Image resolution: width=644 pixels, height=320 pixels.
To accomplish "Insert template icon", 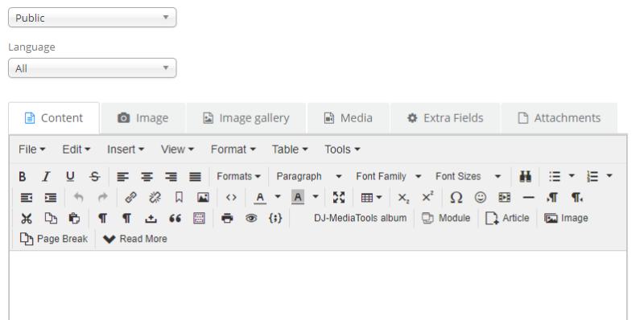I will point(199,218).
